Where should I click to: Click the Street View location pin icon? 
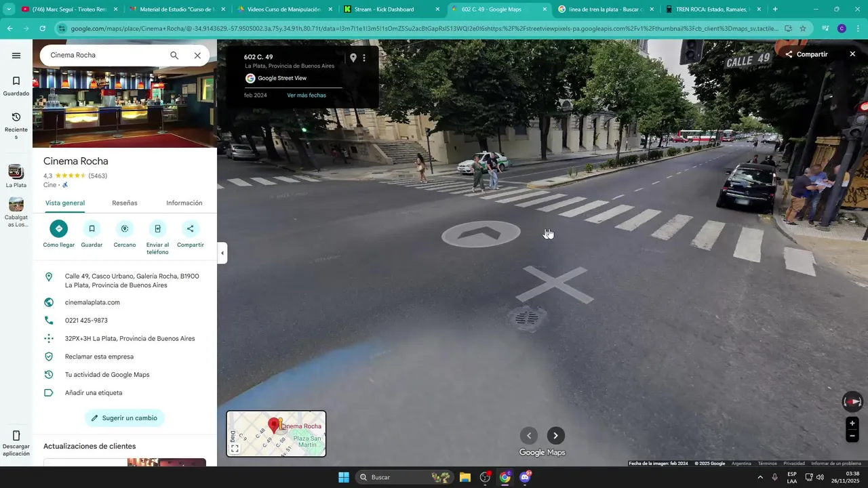[353, 58]
